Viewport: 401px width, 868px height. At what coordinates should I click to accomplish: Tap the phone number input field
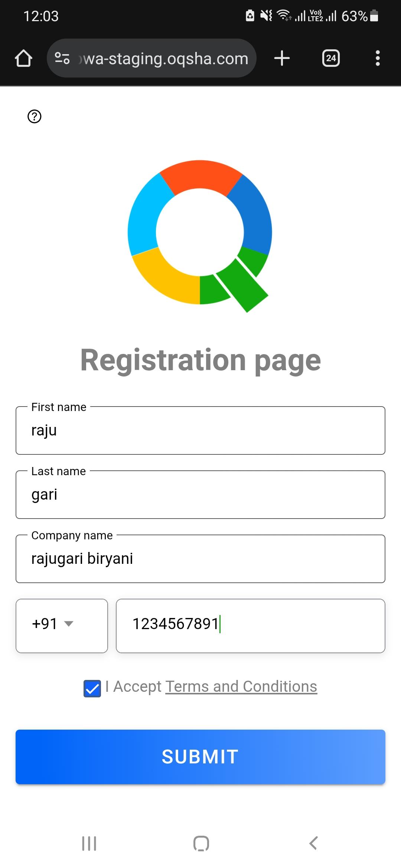(251, 625)
